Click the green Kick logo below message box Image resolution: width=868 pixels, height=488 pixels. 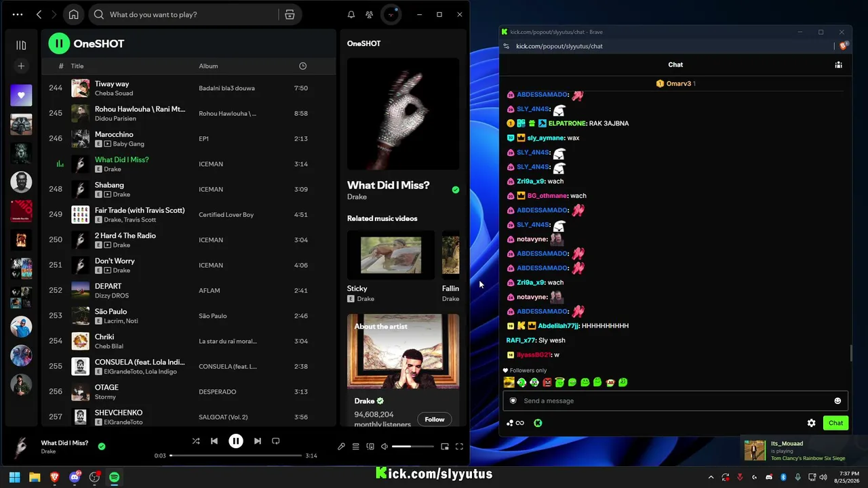(x=538, y=423)
